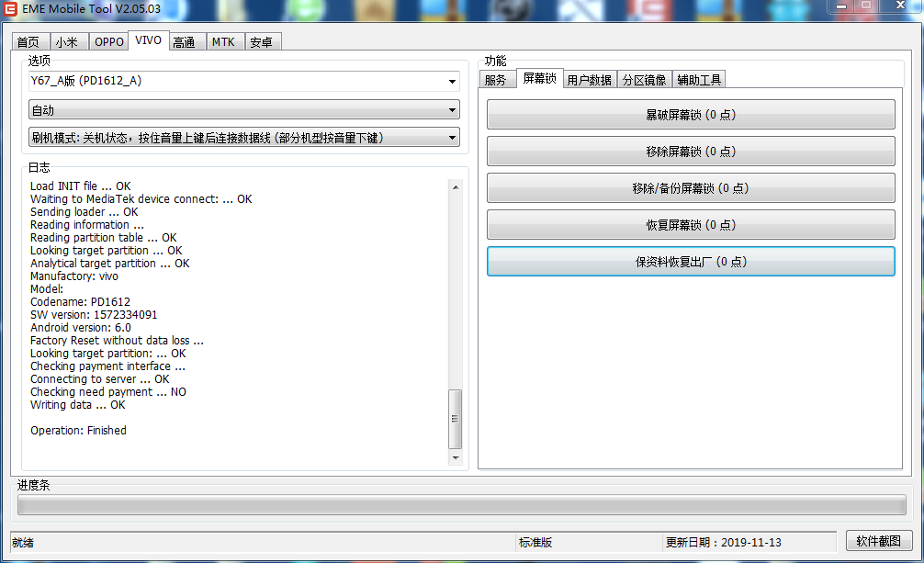Select the VIVO tab

149,40
